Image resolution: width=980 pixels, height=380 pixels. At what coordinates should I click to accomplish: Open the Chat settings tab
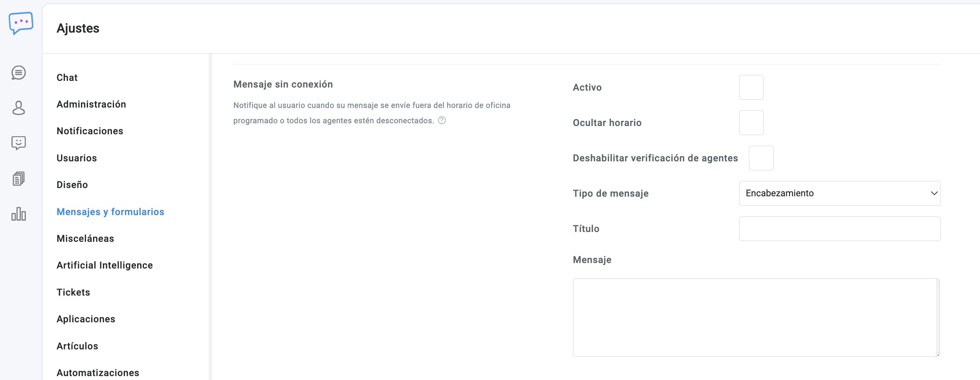point(67,77)
